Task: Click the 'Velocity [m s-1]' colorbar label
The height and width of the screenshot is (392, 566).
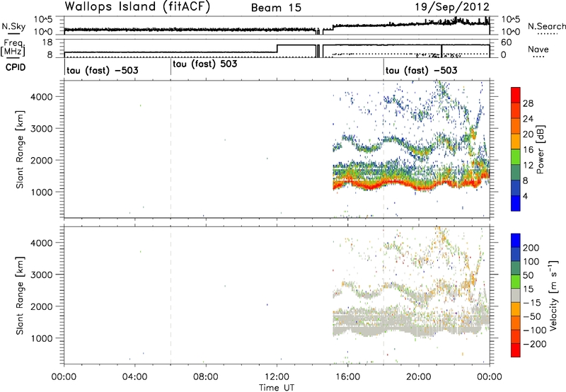Action: [x=553, y=294]
